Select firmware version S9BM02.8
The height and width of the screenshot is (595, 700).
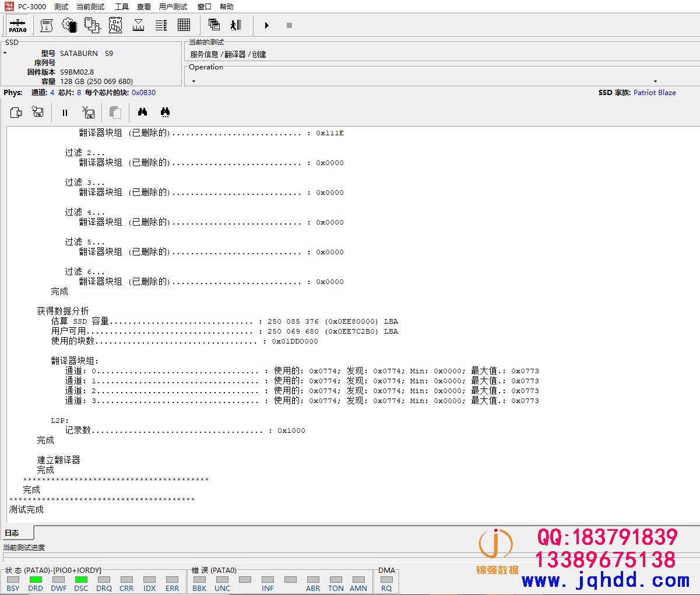coord(77,72)
